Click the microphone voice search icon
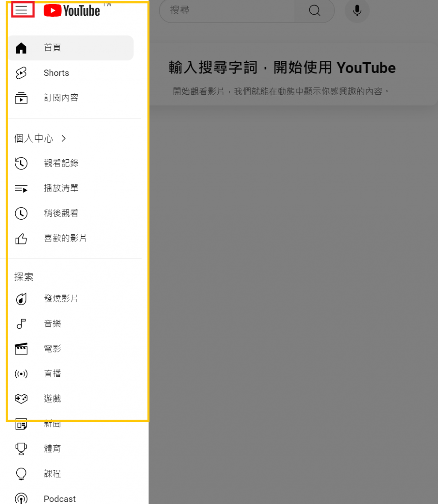This screenshot has height=504, width=438. tap(357, 11)
